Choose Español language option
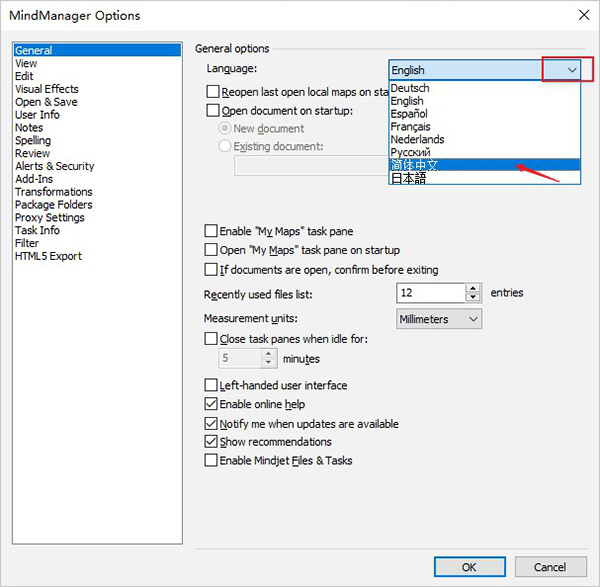Screen dimensions: 600x587 coord(484,114)
